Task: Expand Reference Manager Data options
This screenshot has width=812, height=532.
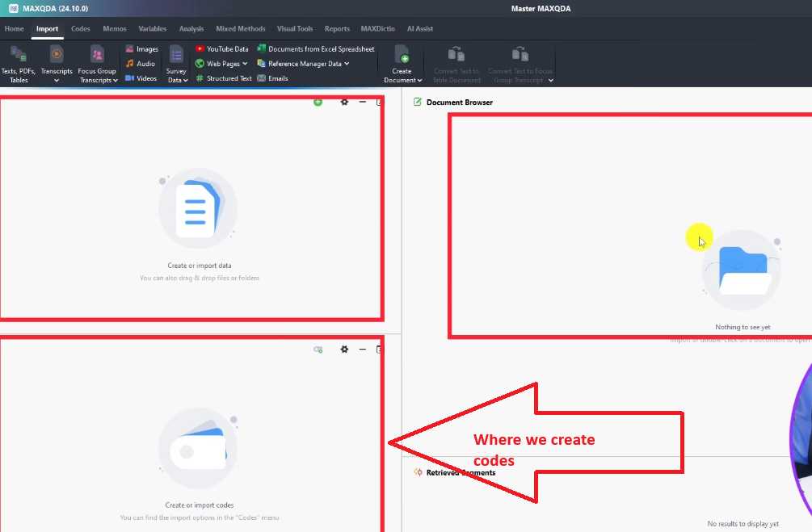Action: [x=347, y=64]
